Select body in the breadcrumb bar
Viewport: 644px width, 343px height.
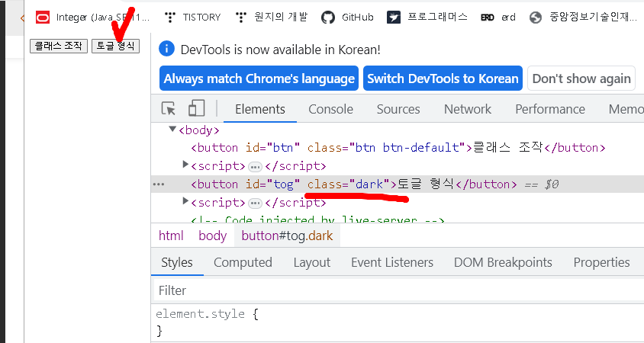click(x=212, y=236)
